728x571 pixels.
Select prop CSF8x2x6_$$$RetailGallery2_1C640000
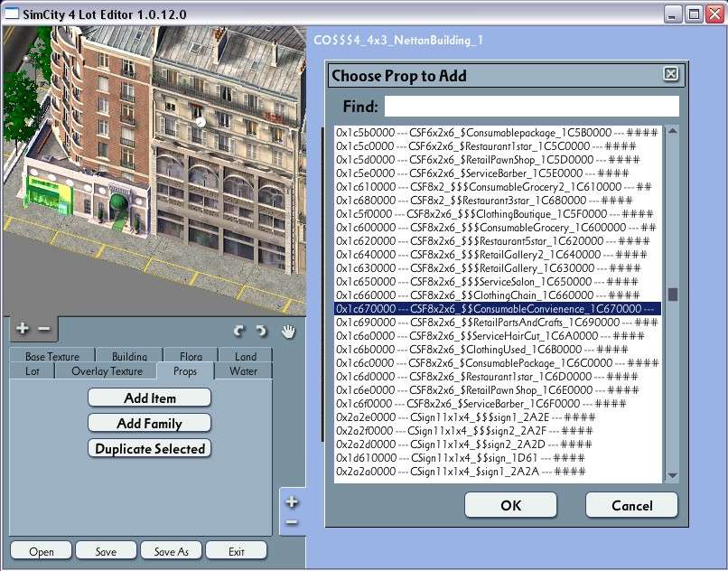[498, 255]
